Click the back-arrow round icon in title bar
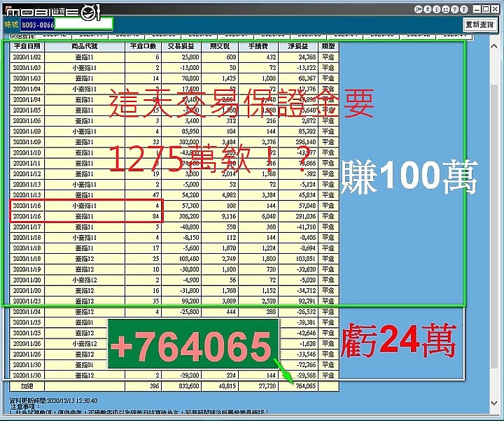 click(418, 9)
